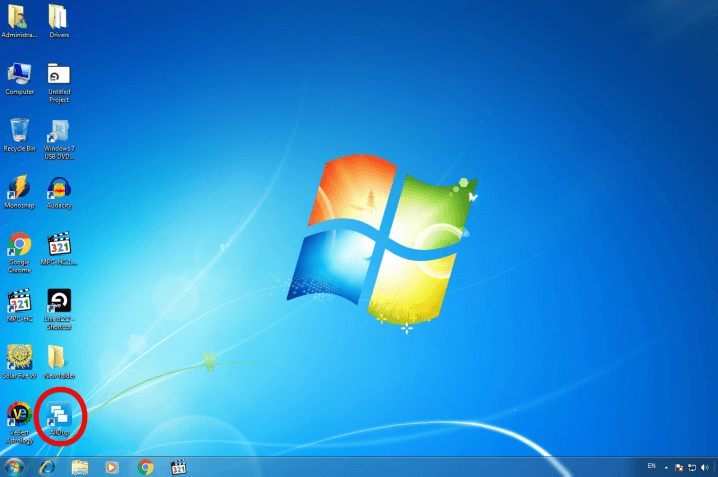Show hidden tray icons arrow
718x477 pixels.
click(x=666, y=467)
